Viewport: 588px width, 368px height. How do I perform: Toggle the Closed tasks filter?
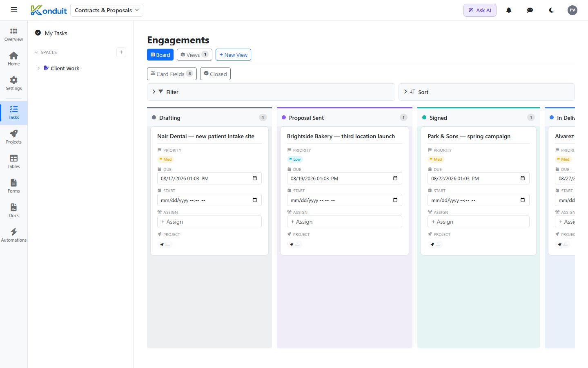(x=215, y=74)
